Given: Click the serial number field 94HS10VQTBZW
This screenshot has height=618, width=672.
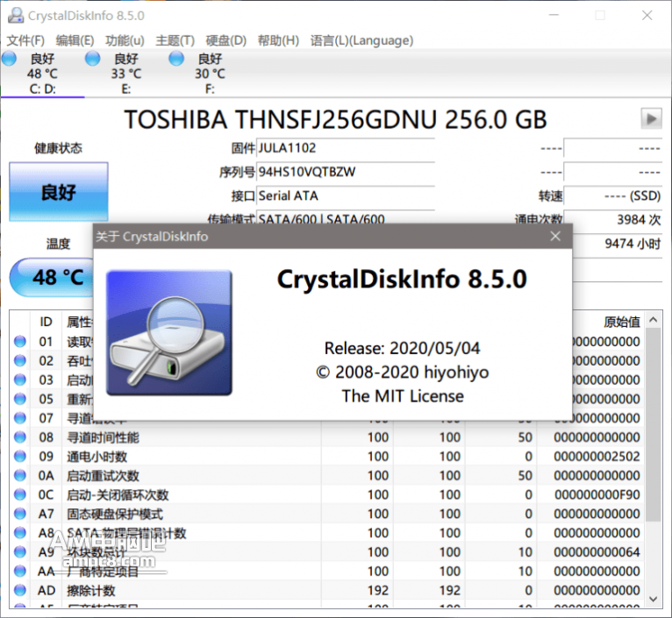Looking at the screenshot, I should [x=346, y=172].
